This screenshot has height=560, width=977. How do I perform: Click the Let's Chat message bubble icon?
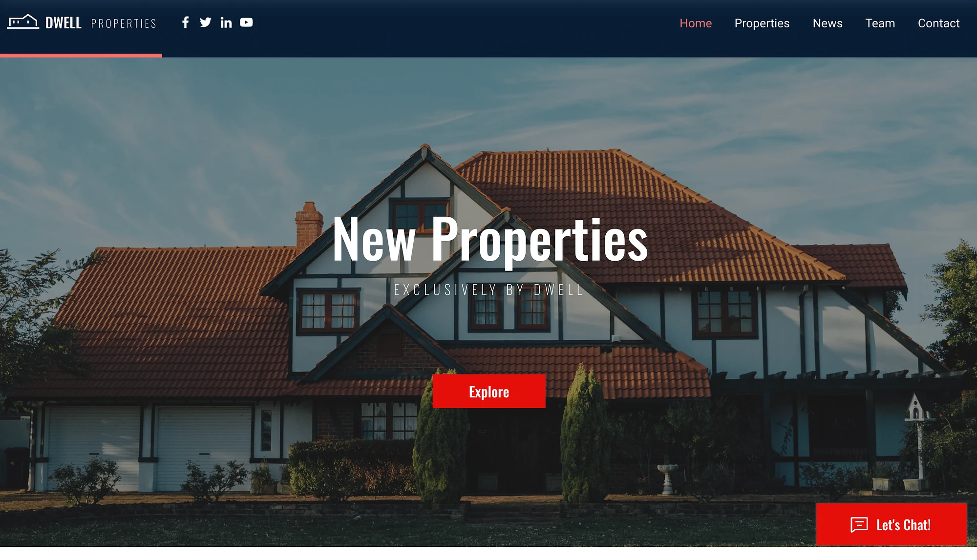pyautogui.click(x=860, y=524)
